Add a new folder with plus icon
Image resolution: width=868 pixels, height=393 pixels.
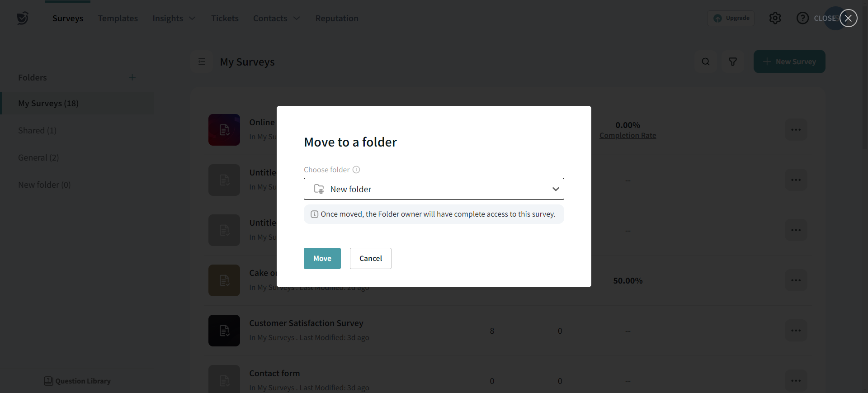132,77
